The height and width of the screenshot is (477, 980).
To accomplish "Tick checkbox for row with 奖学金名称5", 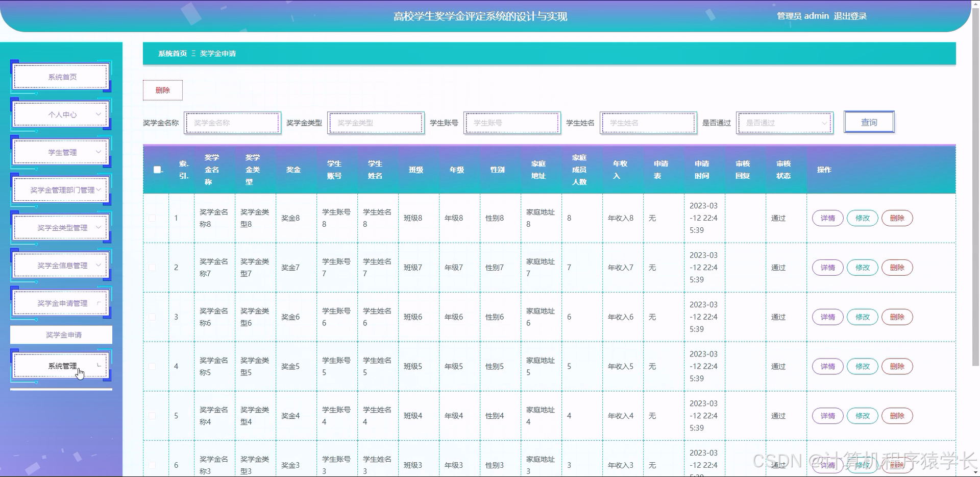I will coord(152,366).
